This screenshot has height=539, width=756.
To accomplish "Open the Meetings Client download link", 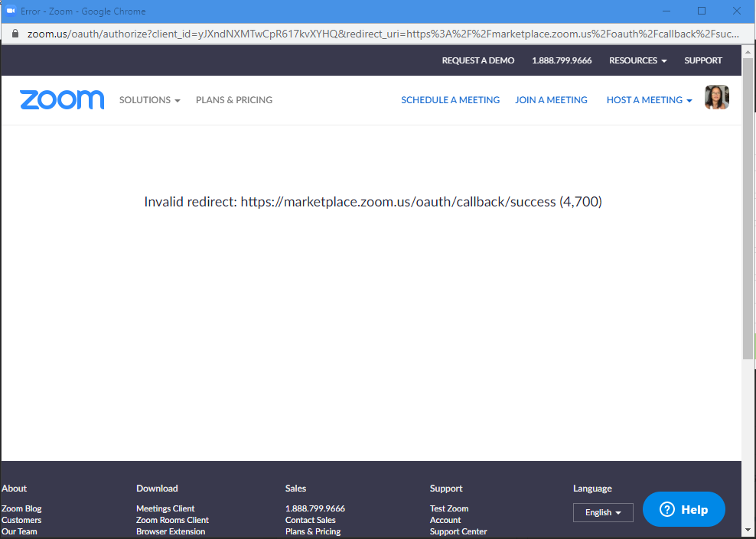I will (x=165, y=508).
